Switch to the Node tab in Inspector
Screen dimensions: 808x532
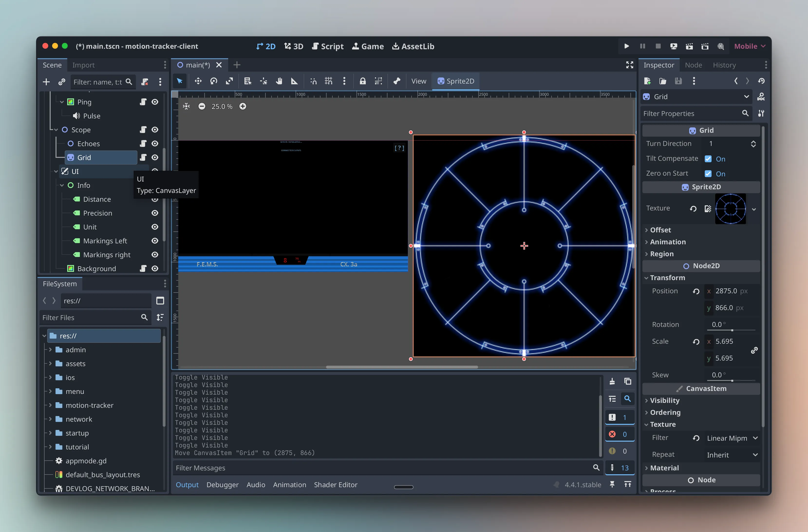point(693,65)
